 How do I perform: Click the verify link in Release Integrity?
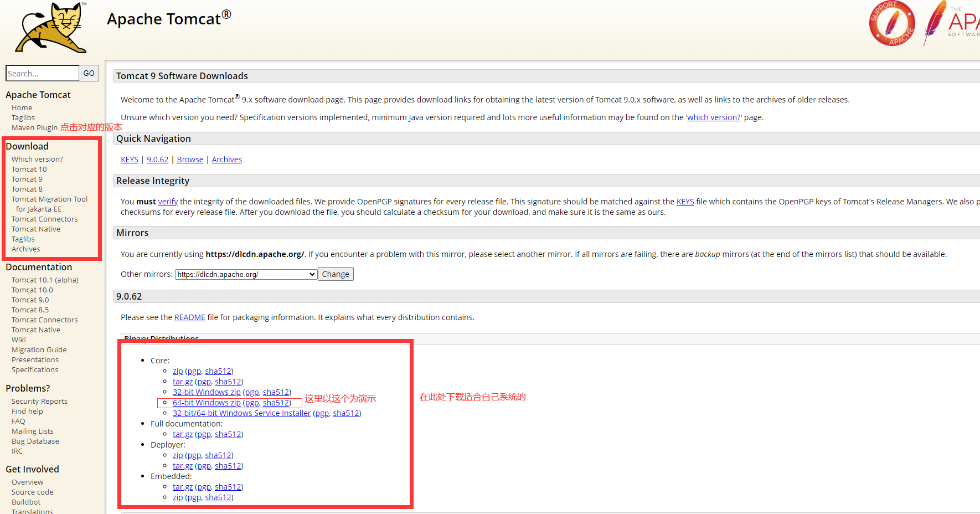(x=168, y=202)
